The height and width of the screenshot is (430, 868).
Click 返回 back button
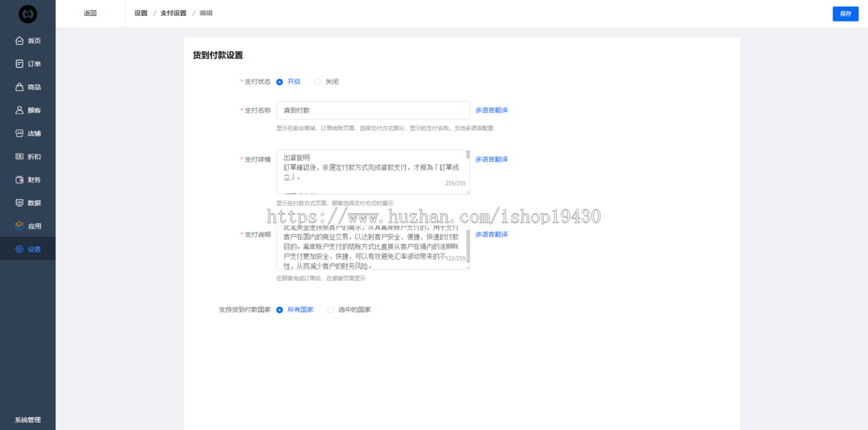click(x=90, y=13)
